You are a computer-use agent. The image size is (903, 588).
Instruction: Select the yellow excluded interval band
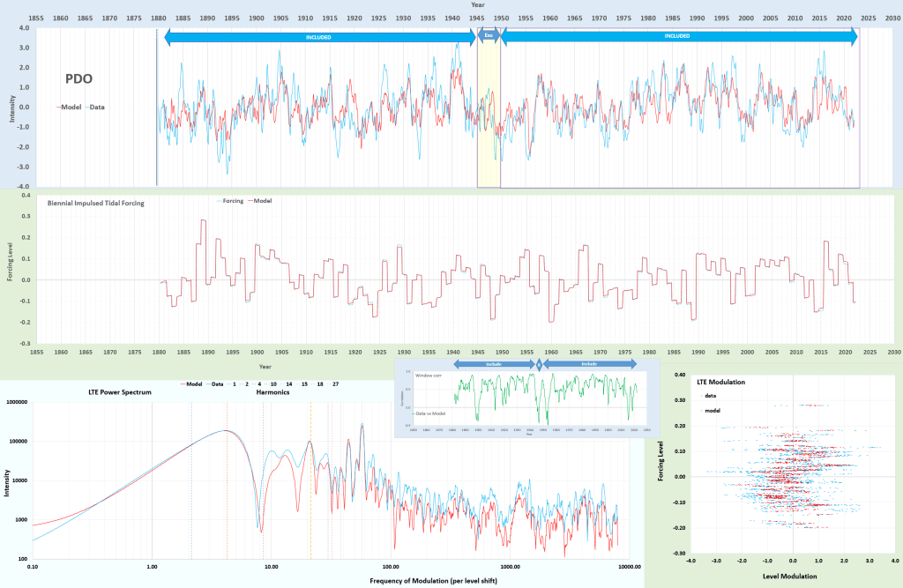pos(489,115)
